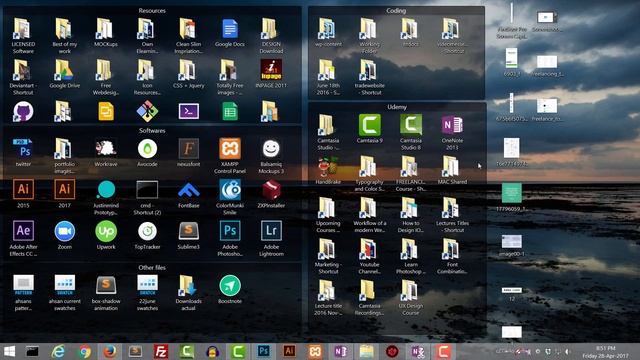The image size is (640, 360).
Task: Open FileZilla from taskbar
Action: (161, 351)
